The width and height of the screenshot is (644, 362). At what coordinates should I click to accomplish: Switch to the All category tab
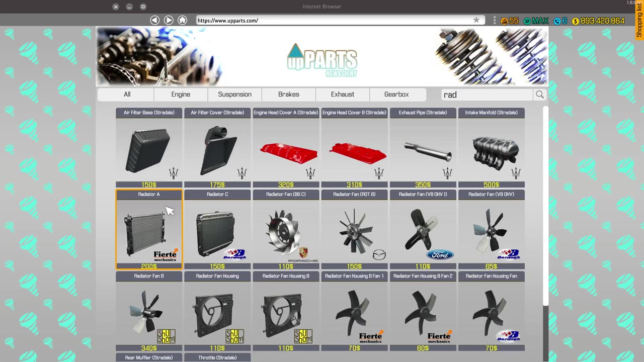(127, 95)
